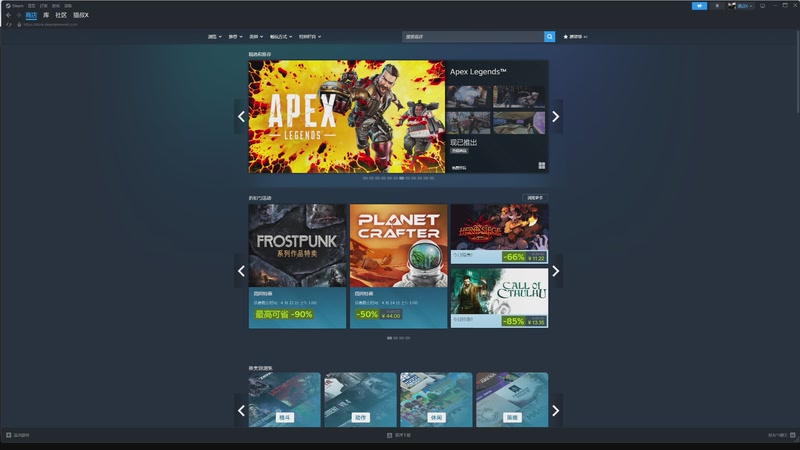Open the Planet Crafter offer card
The height and width of the screenshot is (450, 800).
pos(398,266)
